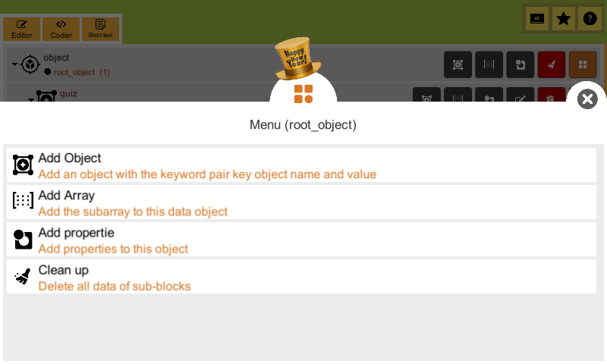Switch to the Editor tab

tap(22, 29)
